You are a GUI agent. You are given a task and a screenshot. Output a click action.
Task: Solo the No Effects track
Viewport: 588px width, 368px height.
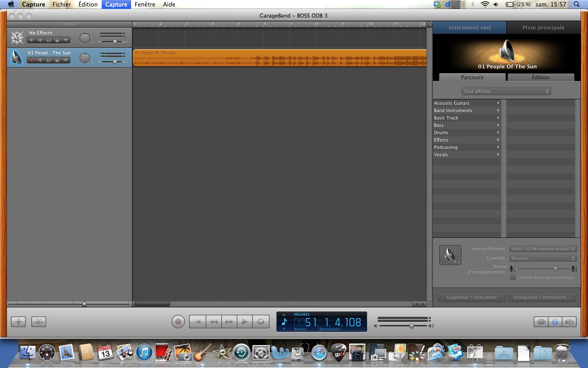[x=49, y=40]
